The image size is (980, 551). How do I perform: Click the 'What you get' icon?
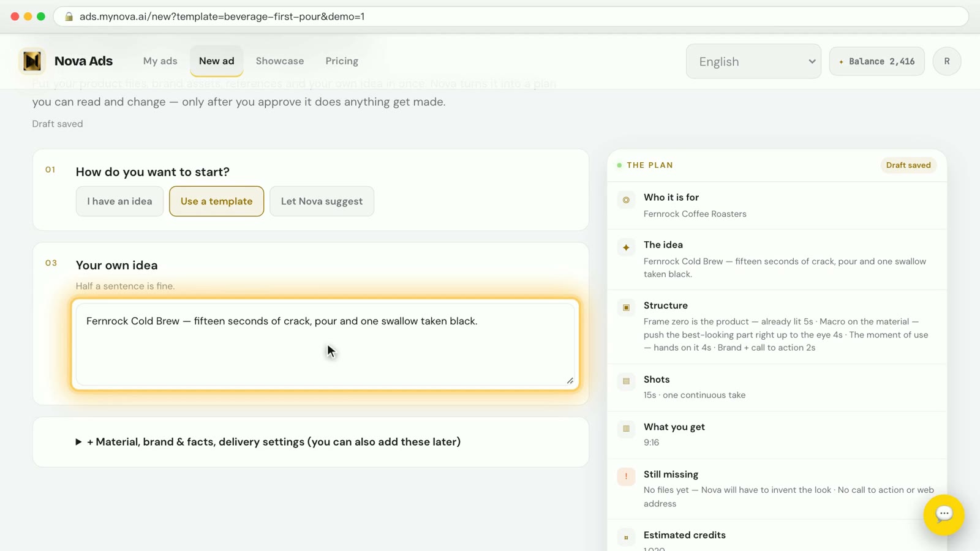[626, 429]
